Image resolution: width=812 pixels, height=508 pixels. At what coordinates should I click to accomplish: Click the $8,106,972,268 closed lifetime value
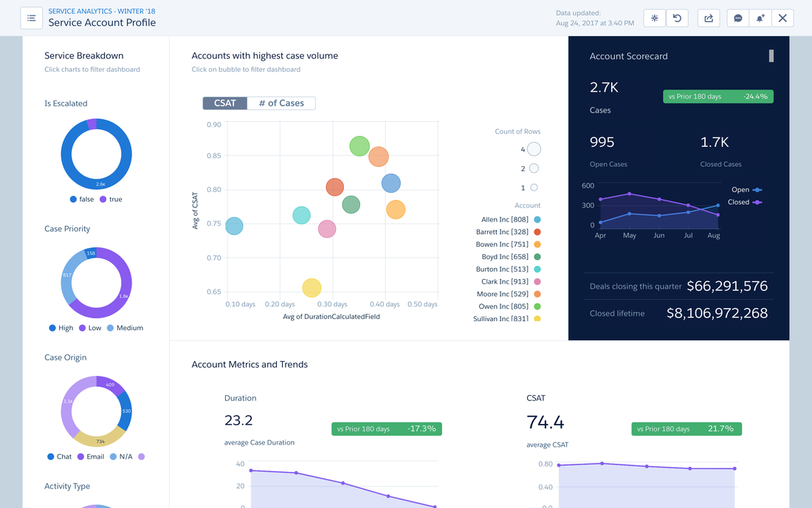[718, 313]
